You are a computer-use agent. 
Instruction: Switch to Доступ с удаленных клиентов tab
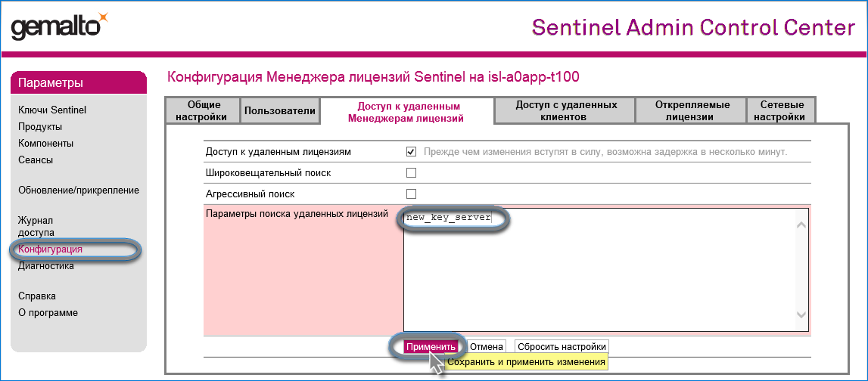pos(566,110)
